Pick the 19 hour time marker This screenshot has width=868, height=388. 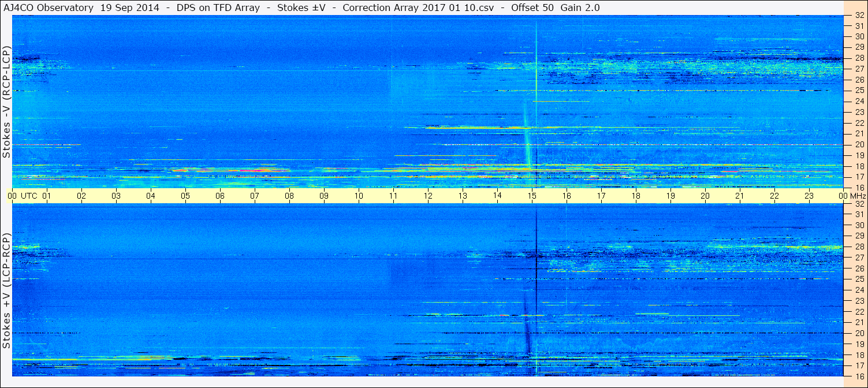pyautogui.click(x=670, y=196)
